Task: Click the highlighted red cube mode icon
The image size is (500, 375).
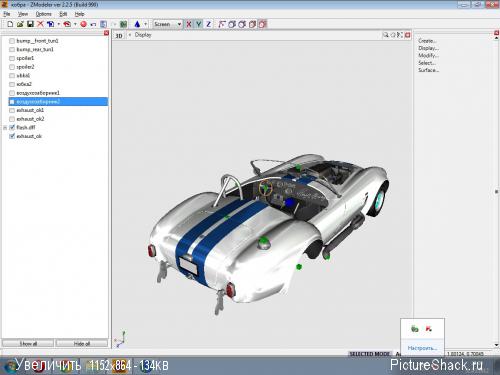Action: click(x=263, y=24)
